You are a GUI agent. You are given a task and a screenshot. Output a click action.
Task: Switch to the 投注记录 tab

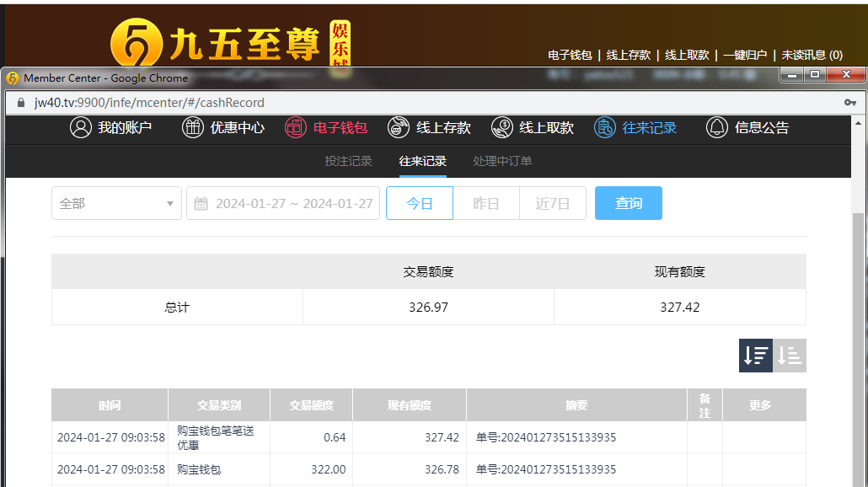348,161
